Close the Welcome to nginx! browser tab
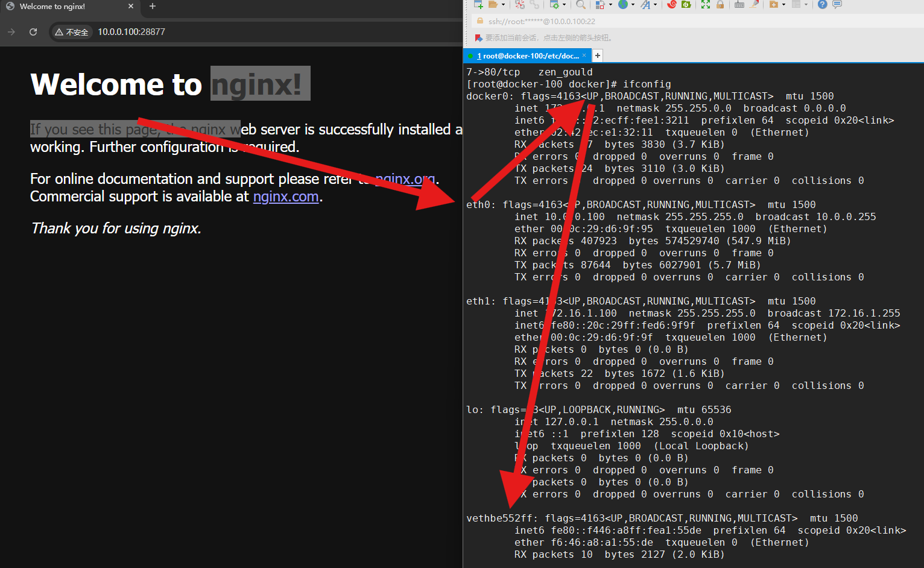This screenshot has width=924, height=568. click(131, 7)
